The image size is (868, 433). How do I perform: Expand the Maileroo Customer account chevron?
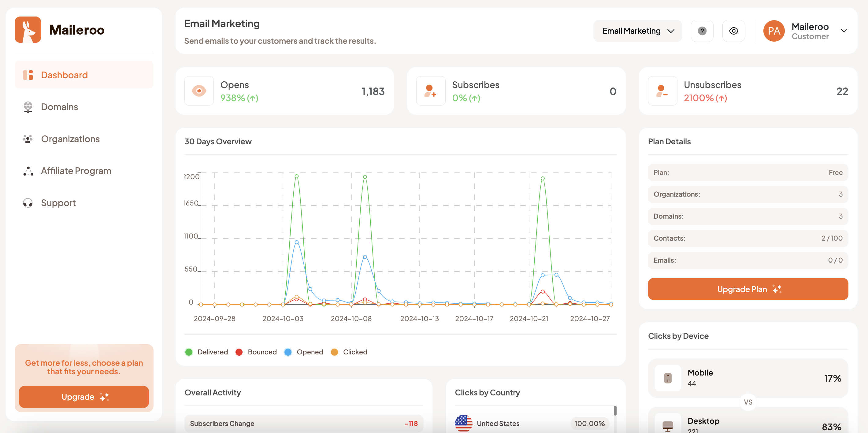844,31
